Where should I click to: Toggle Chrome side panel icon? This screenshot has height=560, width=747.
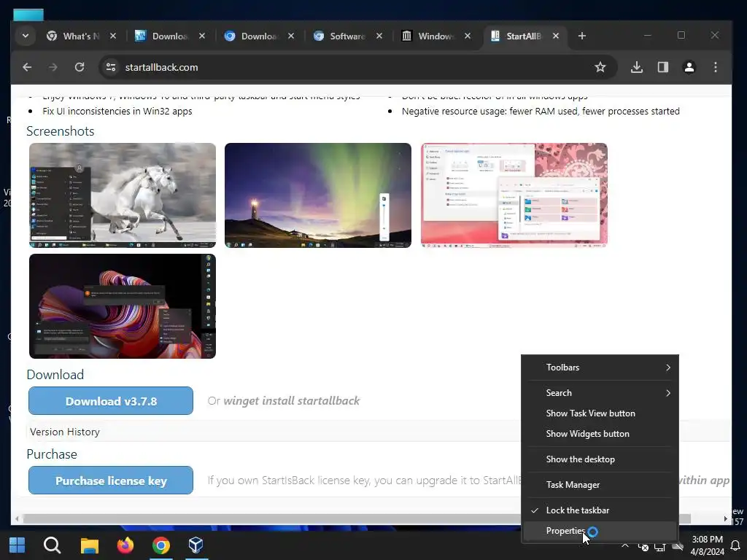point(663,67)
